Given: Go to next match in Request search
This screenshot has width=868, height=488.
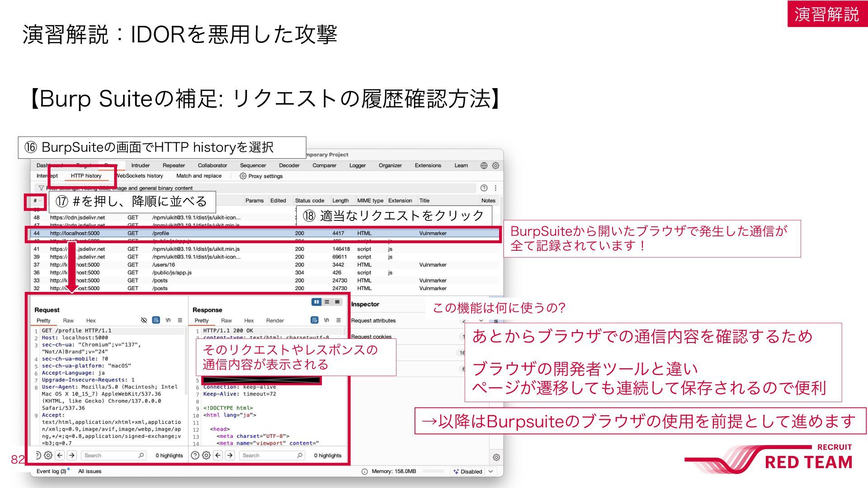Looking at the screenshot, I should click(71, 455).
